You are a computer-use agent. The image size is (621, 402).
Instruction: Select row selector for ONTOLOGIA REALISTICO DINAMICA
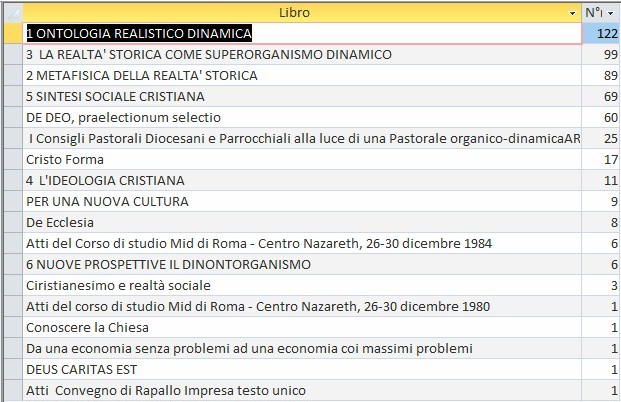(13, 33)
